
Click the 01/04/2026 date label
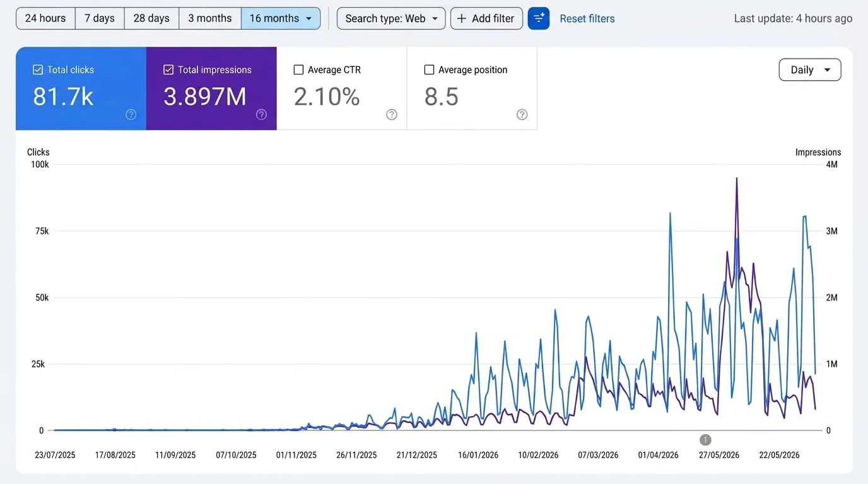click(x=659, y=455)
